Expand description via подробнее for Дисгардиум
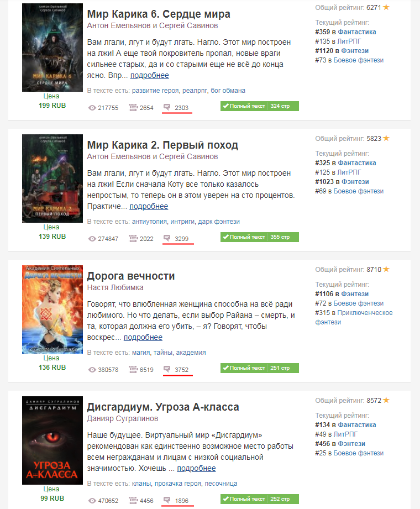This screenshot has width=420, height=509. tap(196, 469)
